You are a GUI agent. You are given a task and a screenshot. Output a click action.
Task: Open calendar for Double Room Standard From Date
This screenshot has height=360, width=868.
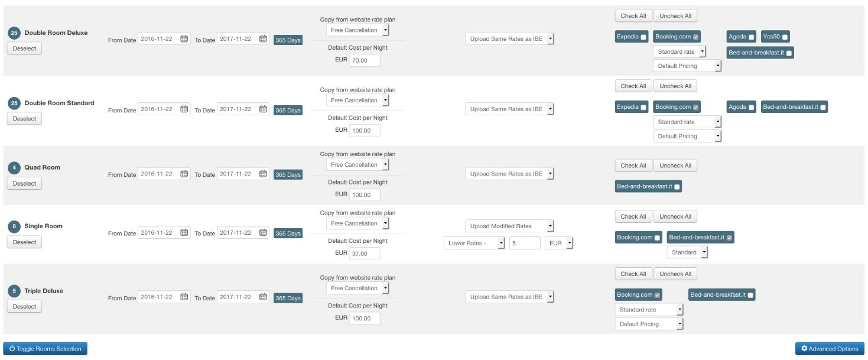(184, 109)
